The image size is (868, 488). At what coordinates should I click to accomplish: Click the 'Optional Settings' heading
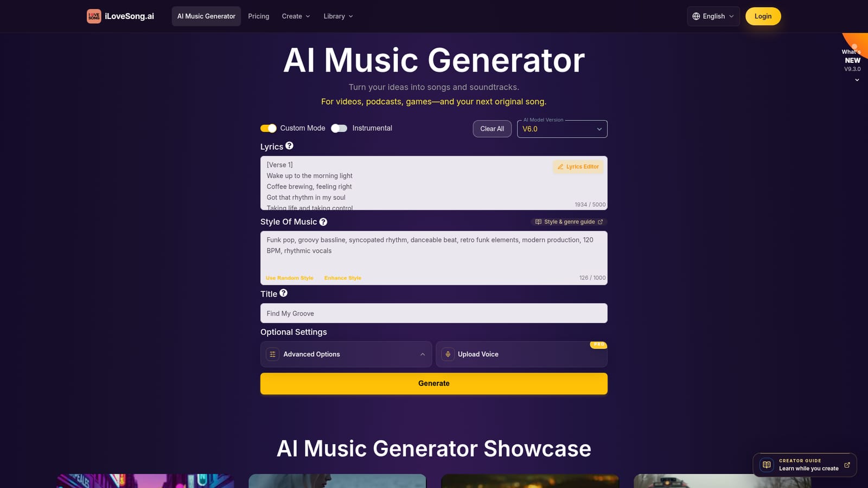pyautogui.click(x=293, y=332)
